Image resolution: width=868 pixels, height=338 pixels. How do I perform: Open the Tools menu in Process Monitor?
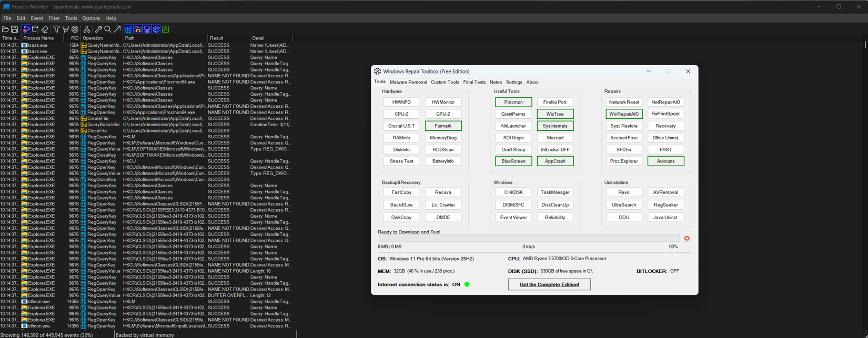click(x=71, y=18)
